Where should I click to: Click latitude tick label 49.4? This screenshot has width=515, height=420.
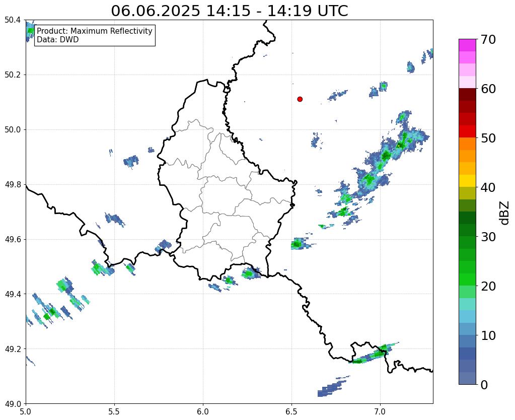[x=13, y=294]
